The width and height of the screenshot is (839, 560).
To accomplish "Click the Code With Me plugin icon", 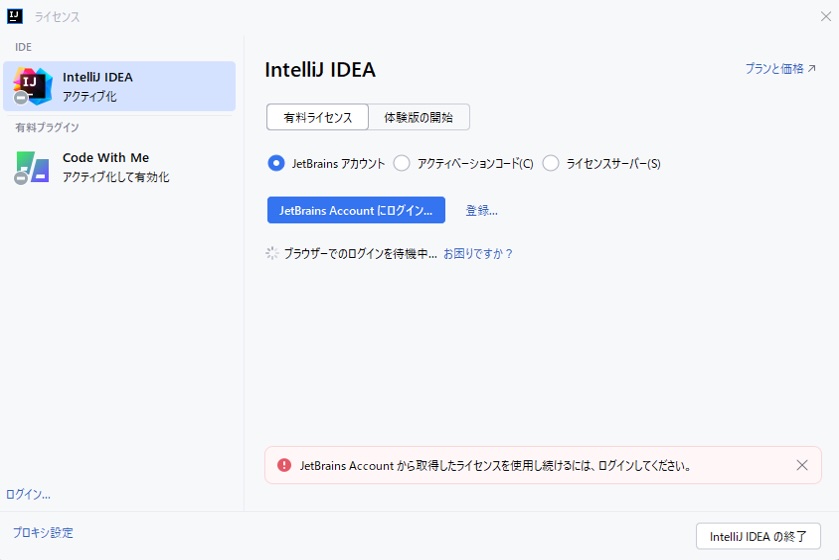I will pyautogui.click(x=32, y=167).
